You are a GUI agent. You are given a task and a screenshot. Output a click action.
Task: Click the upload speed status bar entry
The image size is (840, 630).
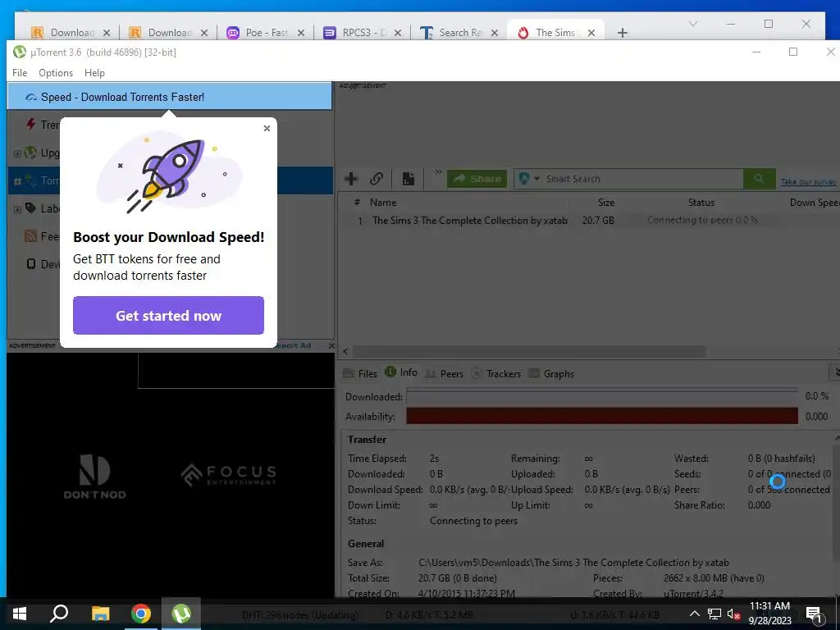coord(615,615)
